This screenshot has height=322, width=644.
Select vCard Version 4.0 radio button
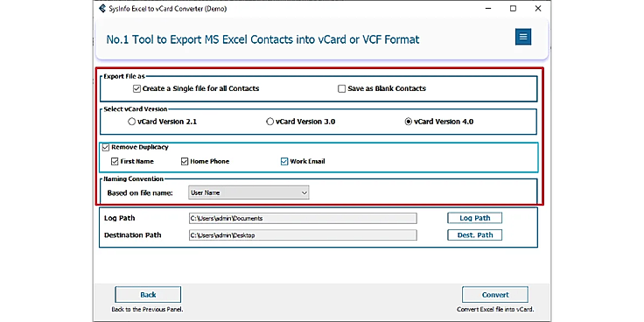click(x=409, y=122)
